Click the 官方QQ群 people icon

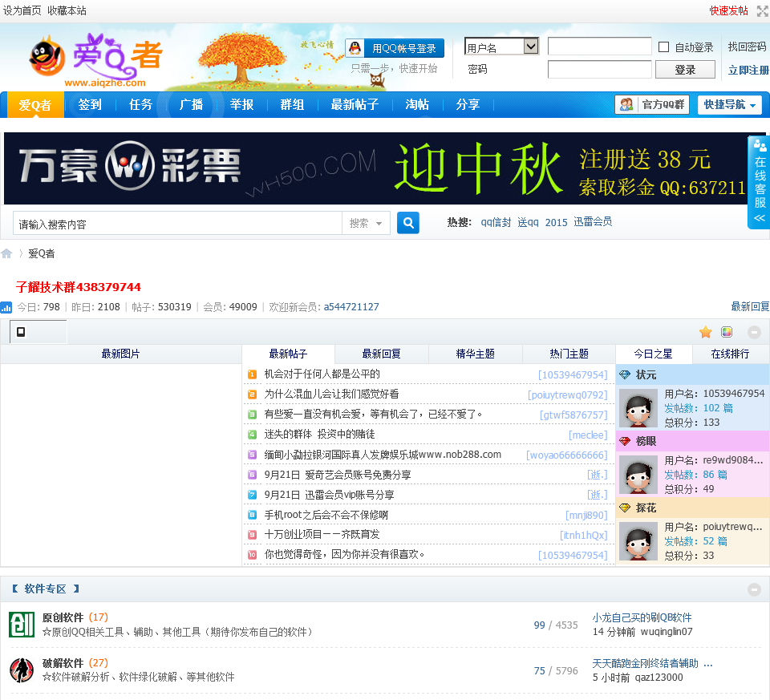(x=626, y=104)
